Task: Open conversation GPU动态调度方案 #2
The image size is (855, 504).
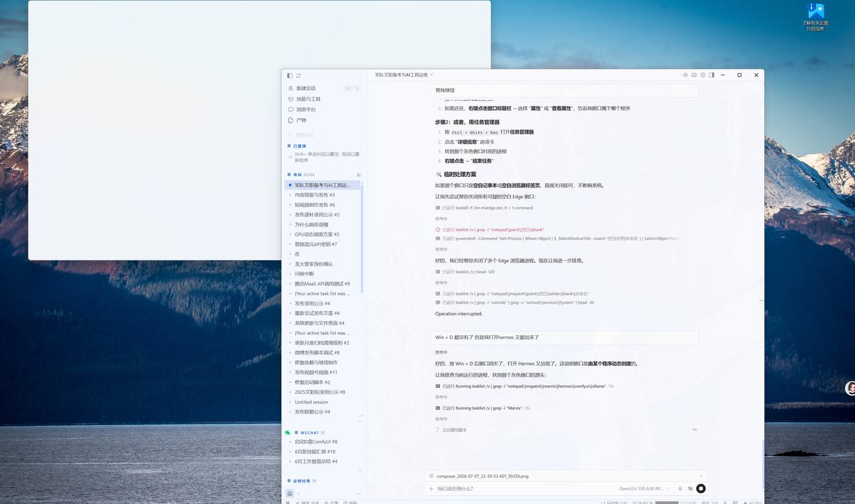Action: 323,234
